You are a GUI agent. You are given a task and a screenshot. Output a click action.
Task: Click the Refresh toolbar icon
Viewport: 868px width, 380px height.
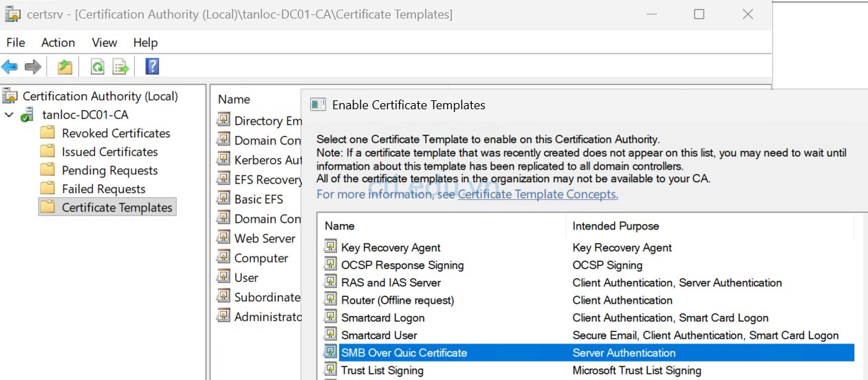[x=98, y=67]
